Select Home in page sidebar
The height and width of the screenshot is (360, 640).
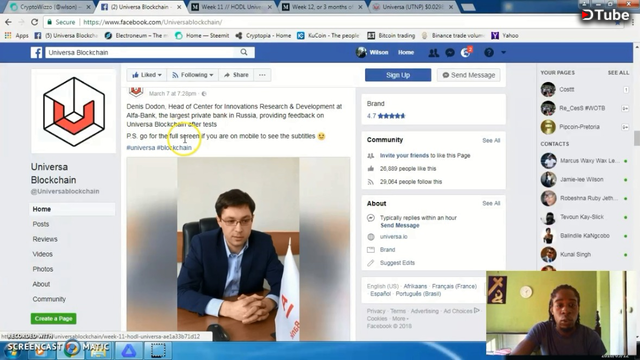72,209
